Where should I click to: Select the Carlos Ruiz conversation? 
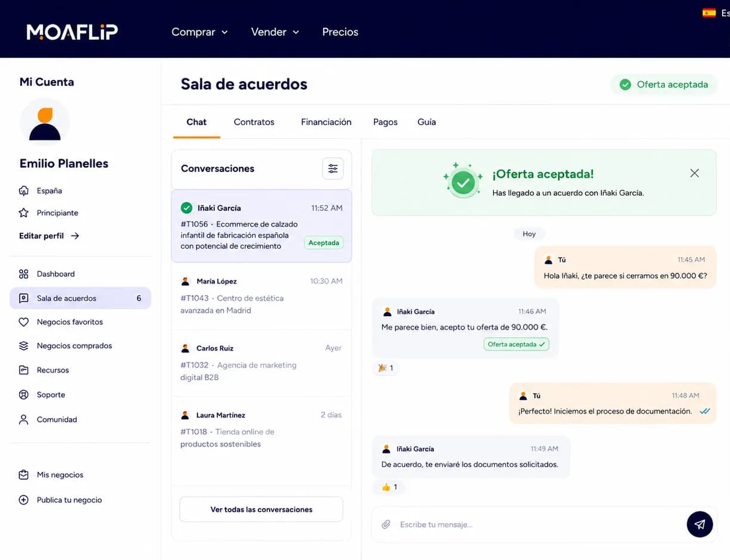point(261,363)
